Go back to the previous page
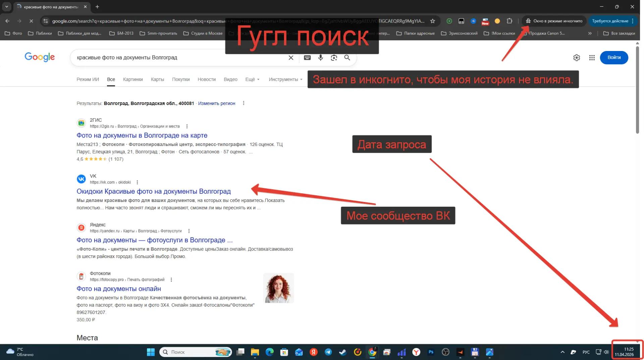This screenshot has width=644, height=360. [7, 21]
